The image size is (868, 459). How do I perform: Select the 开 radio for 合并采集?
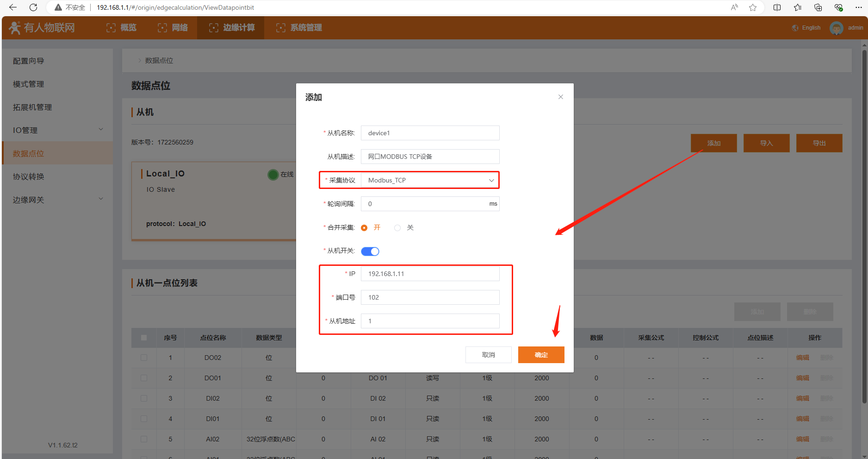coord(364,227)
